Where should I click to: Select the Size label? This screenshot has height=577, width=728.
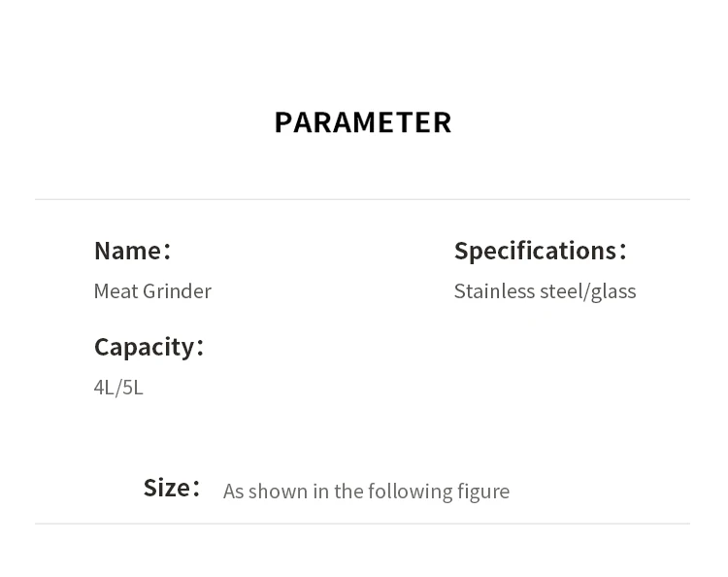(166, 488)
